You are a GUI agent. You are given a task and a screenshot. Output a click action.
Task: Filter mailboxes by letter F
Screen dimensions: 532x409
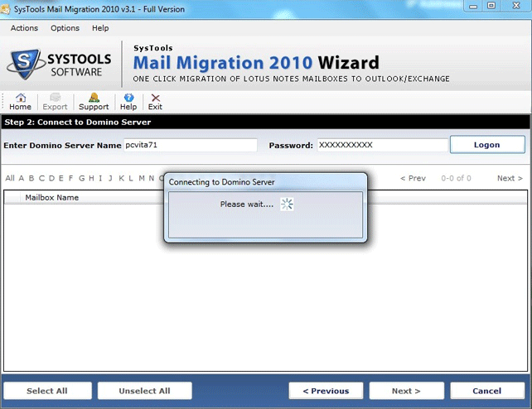(71, 178)
